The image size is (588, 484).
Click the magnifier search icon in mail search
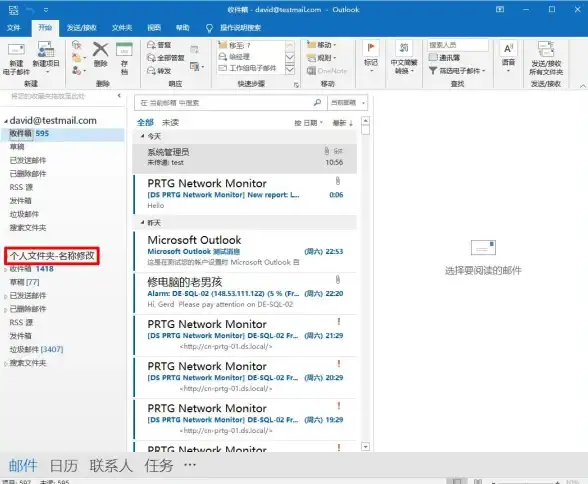coord(317,102)
